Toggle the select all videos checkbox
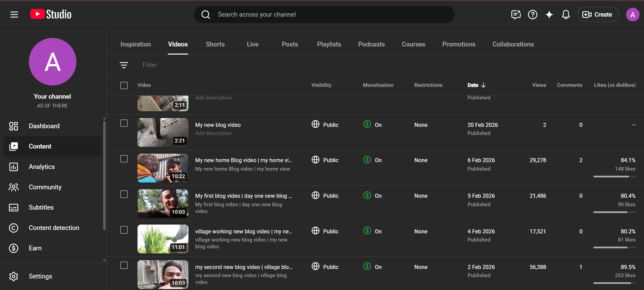Screen dimensions: 644x290 tap(124, 85)
